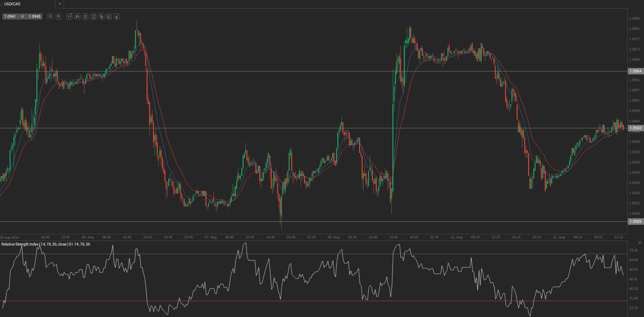Screen dimensions: 644x317
Task: Click the "07. Aug" date label on time axis
Action: (x=211, y=237)
